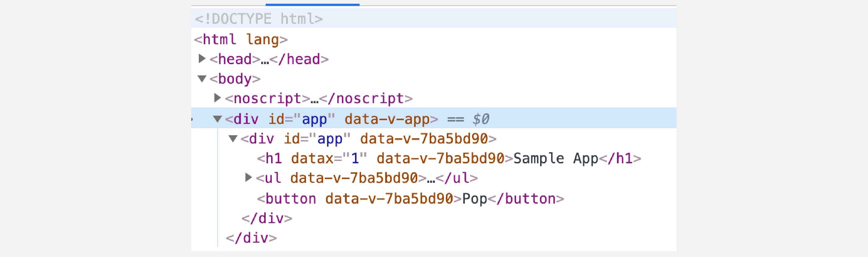Collapse the outer div id="app" node
The image size is (868, 257).
217,119
